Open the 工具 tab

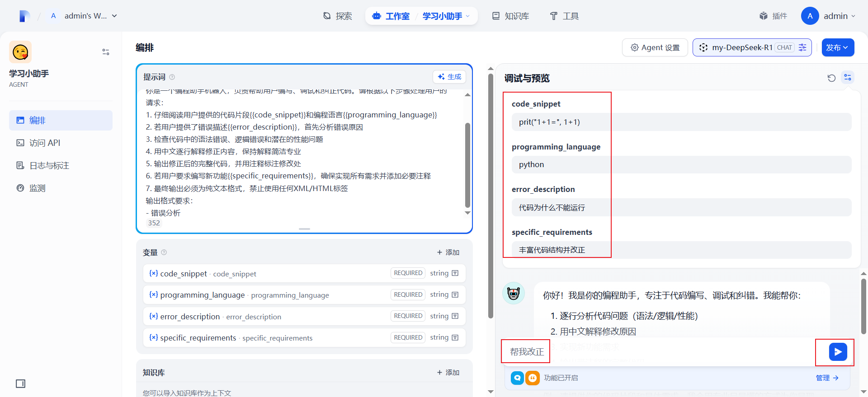(564, 16)
